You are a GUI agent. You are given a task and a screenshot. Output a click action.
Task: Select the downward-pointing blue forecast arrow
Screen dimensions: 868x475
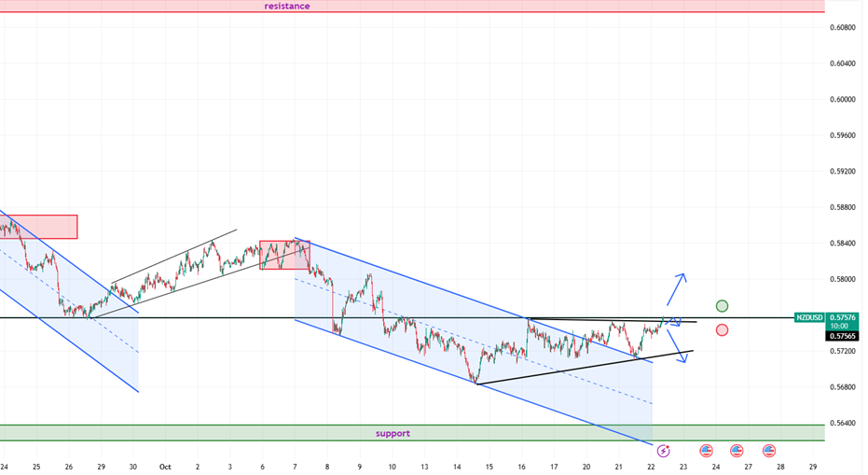679,349
